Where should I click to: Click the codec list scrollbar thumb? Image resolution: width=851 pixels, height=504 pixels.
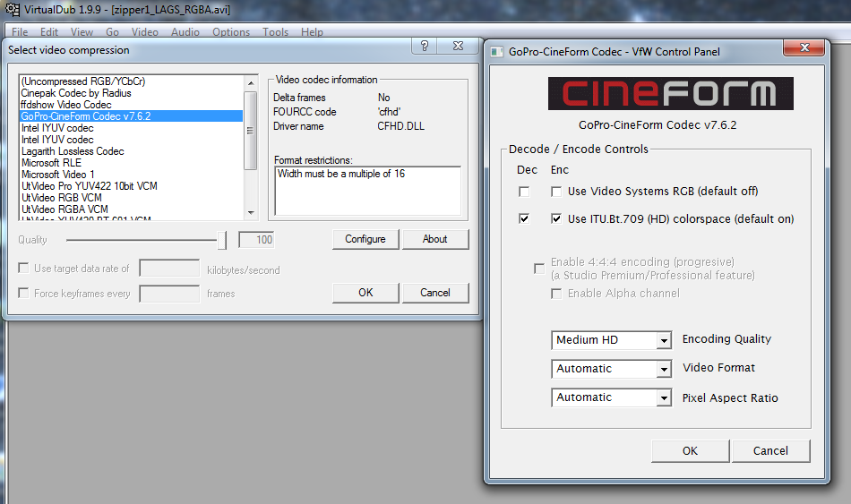(250, 130)
